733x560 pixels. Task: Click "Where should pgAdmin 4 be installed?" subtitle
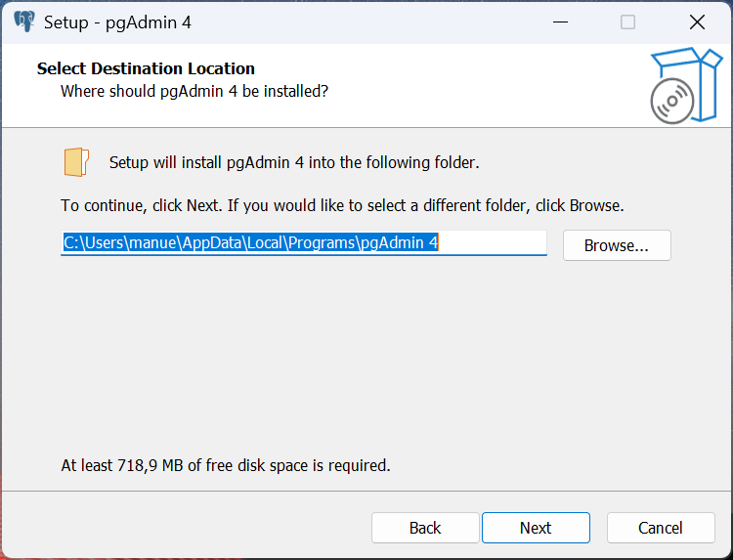click(194, 91)
